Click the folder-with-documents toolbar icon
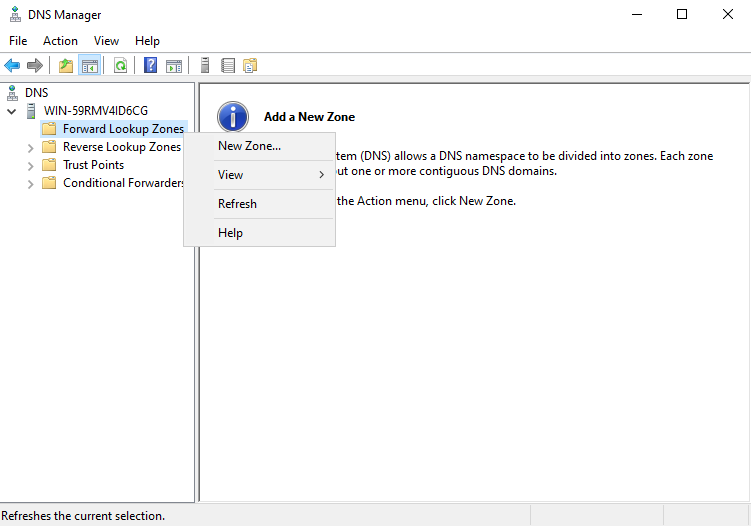Screen dimensions: 751x526 coord(250,65)
